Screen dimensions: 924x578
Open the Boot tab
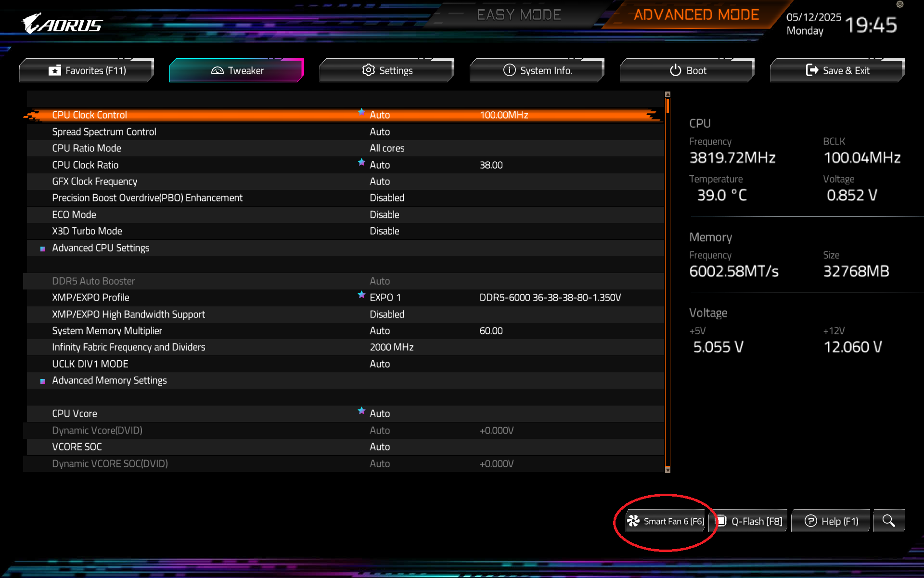coord(687,70)
